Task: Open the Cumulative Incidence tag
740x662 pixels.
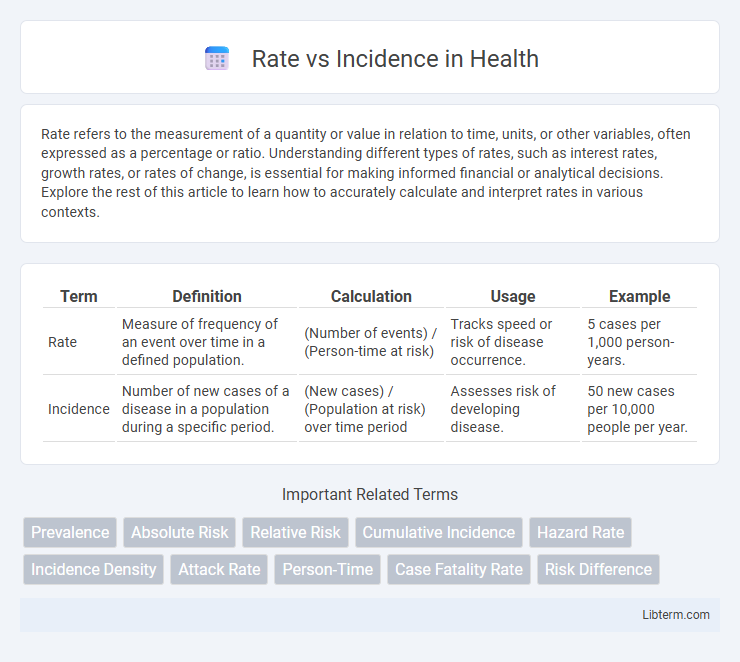Action: click(x=439, y=532)
